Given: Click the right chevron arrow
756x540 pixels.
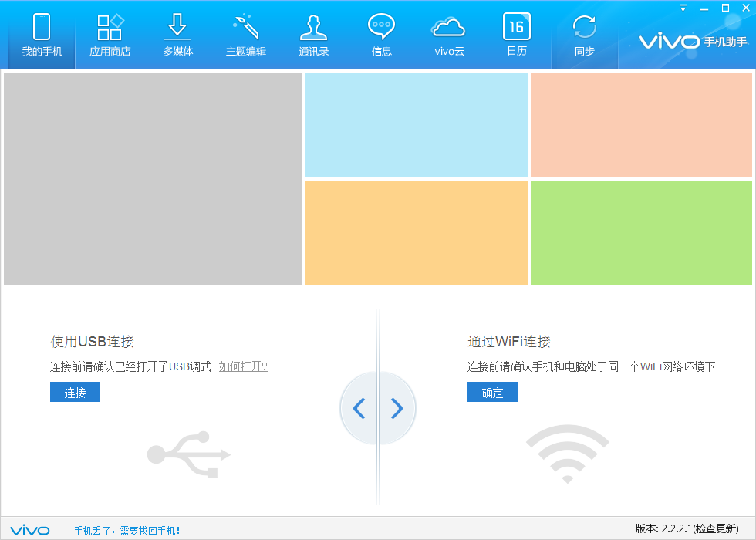Looking at the screenshot, I should [x=397, y=408].
